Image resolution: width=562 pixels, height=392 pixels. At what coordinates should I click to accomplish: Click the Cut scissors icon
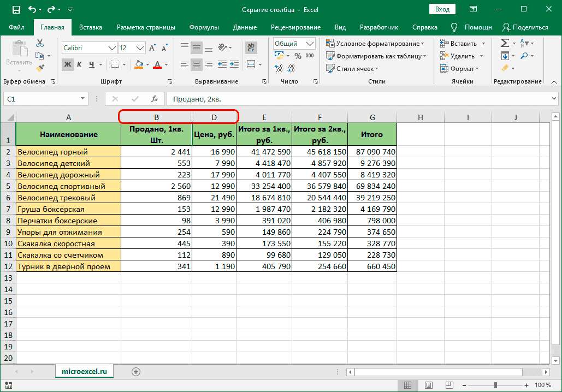coord(40,44)
